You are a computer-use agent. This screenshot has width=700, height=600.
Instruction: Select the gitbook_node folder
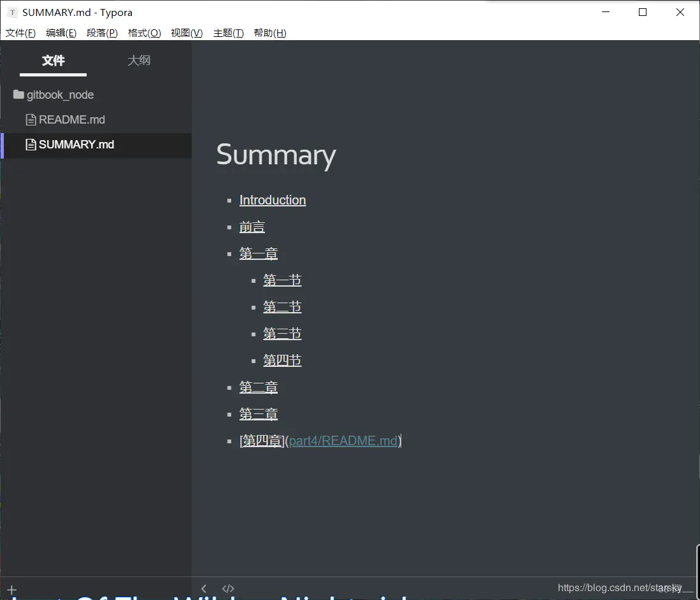[x=60, y=95]
